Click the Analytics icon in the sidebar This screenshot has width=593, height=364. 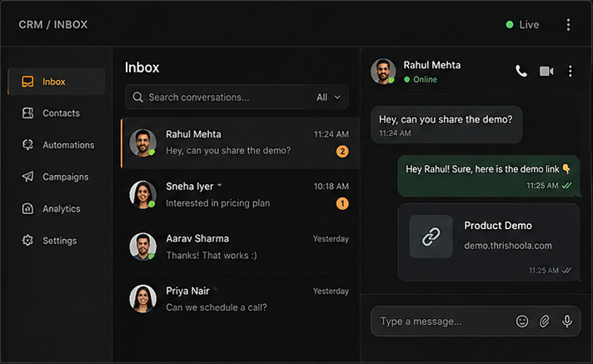click(27, 208)
